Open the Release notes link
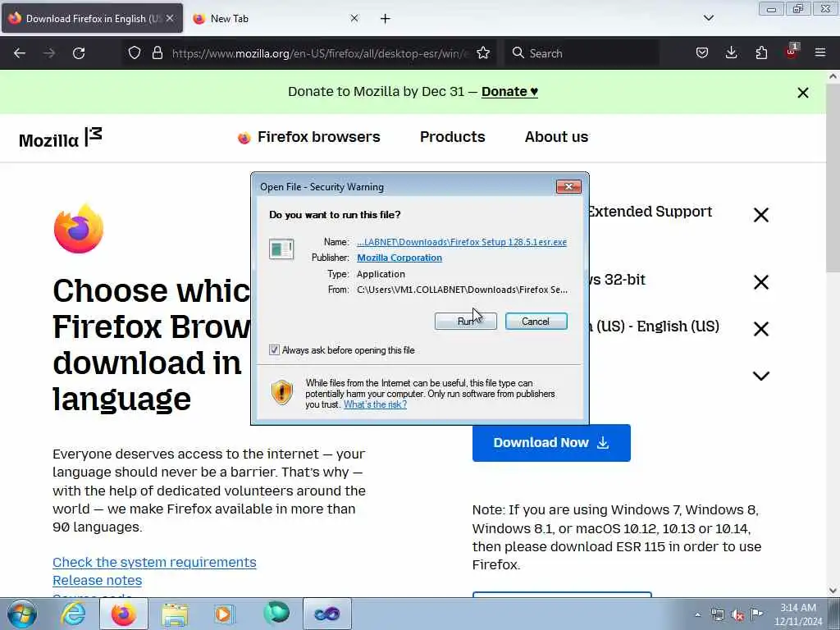This screenshot has height=630, width=840. 97,581
